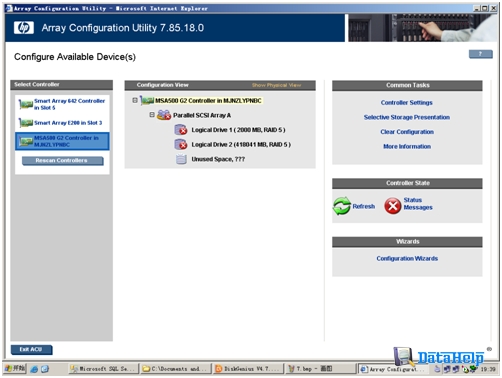Select Logical Drive 1 (2000 MB, RAID 5)

pos(238,130)
